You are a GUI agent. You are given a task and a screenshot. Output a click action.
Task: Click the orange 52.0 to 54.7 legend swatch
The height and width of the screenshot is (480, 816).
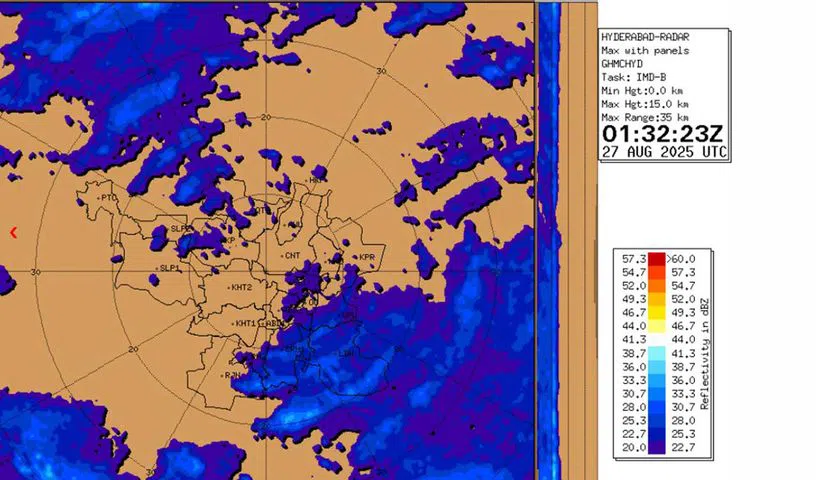point(656,285)
